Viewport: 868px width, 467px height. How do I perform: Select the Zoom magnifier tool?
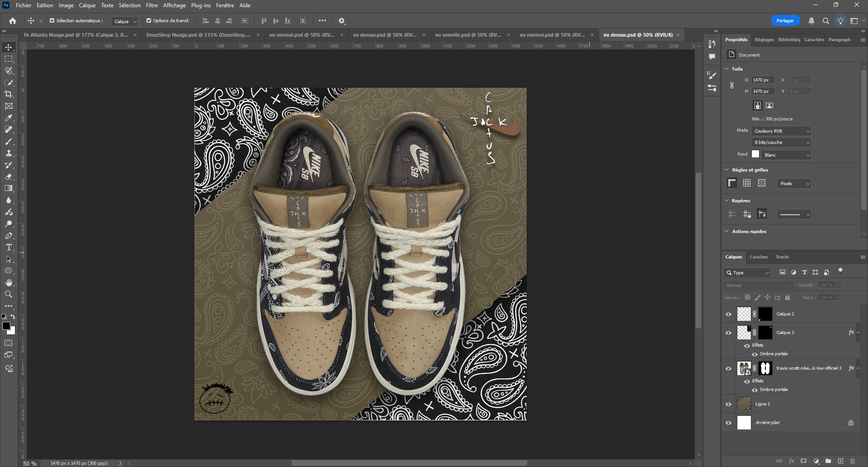point(9,294)
